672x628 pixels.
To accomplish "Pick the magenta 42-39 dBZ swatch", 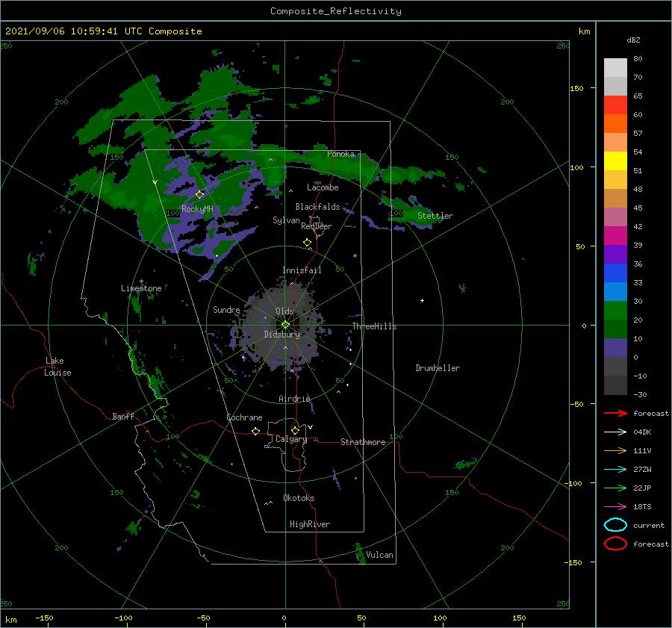I will pyautogui.click(x=615, y=236).
